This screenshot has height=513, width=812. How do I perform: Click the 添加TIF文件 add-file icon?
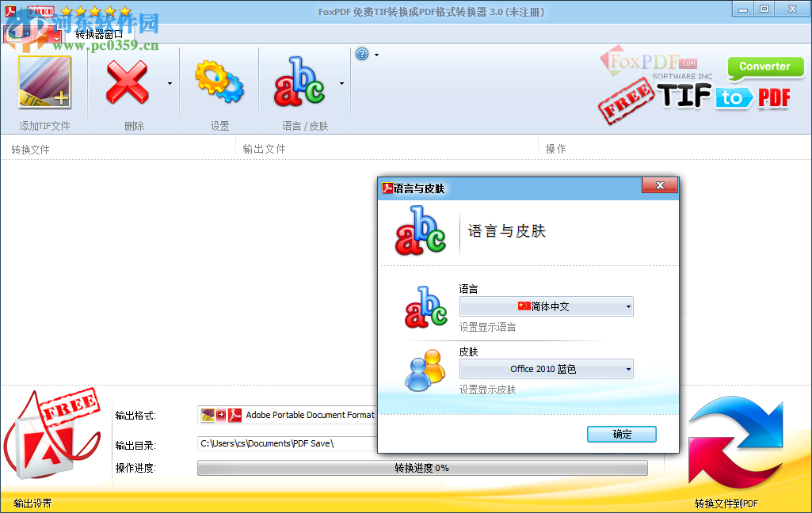[x=44, y=82]
